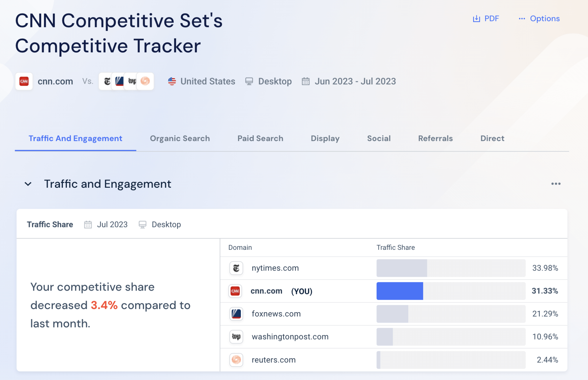Click the Fox News icon beside foxnews.com
Screen dimensions: 588x380
point(236,314)
